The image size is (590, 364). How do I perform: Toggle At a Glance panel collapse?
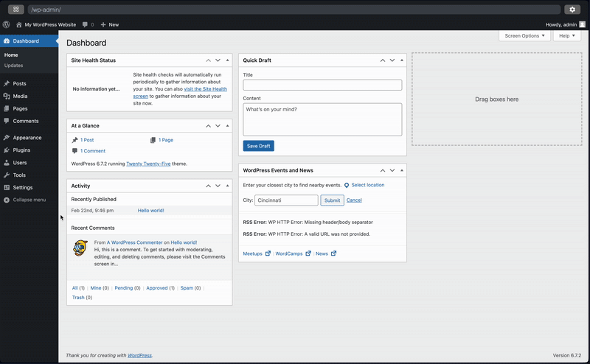[227, 125]
